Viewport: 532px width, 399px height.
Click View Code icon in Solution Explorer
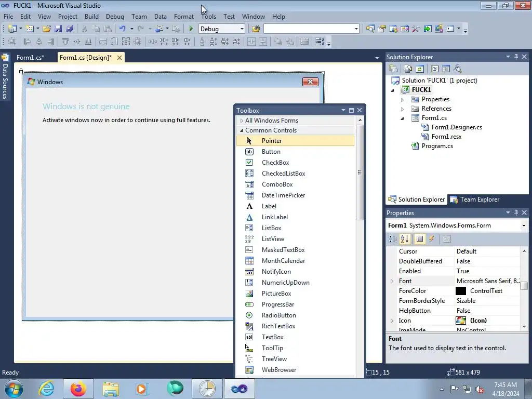pyautogui.click(x=435, y=69)
